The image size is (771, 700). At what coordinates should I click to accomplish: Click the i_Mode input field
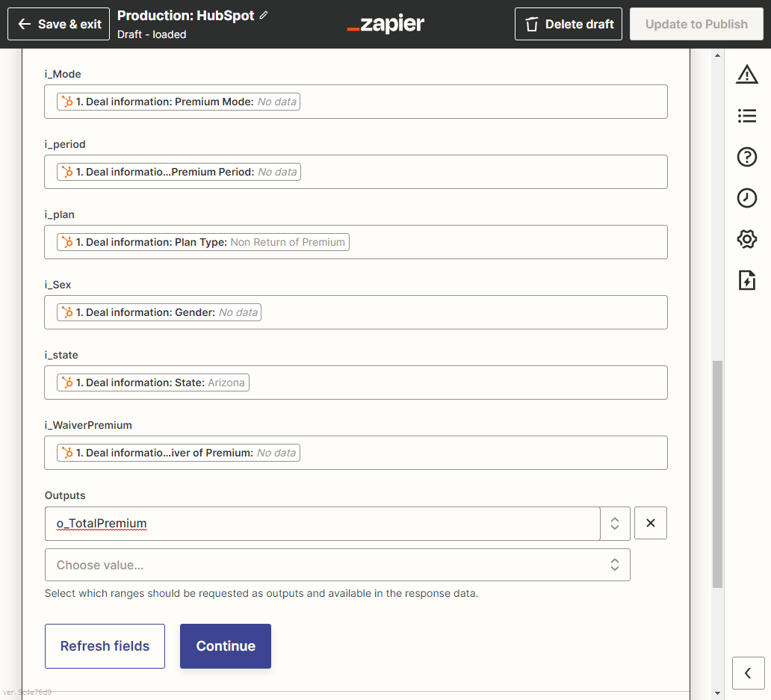click(478, 102)
